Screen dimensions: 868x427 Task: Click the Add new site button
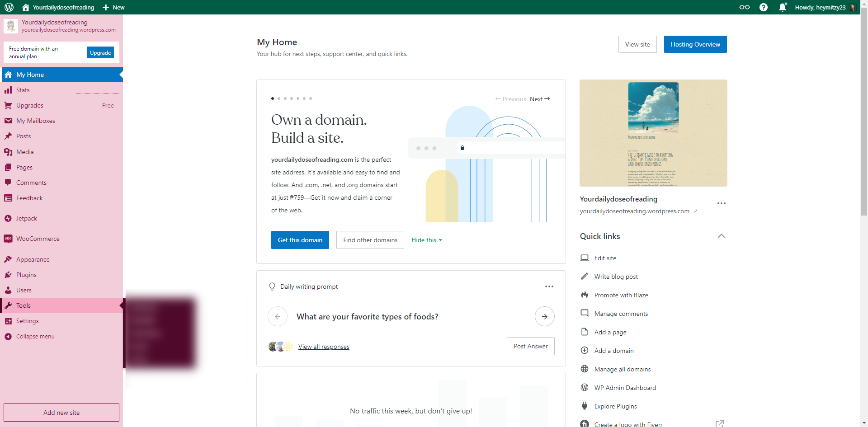click(61, 413)
